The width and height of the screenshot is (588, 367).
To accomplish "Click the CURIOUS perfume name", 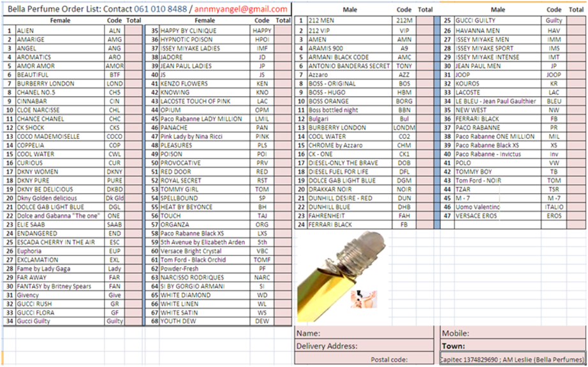I will click(x=29, y=163).
